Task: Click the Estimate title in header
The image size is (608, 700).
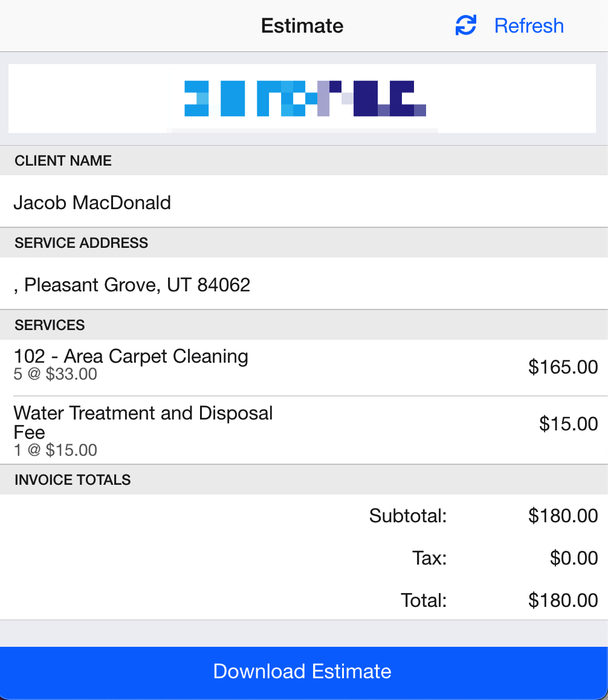Action: 302,25
